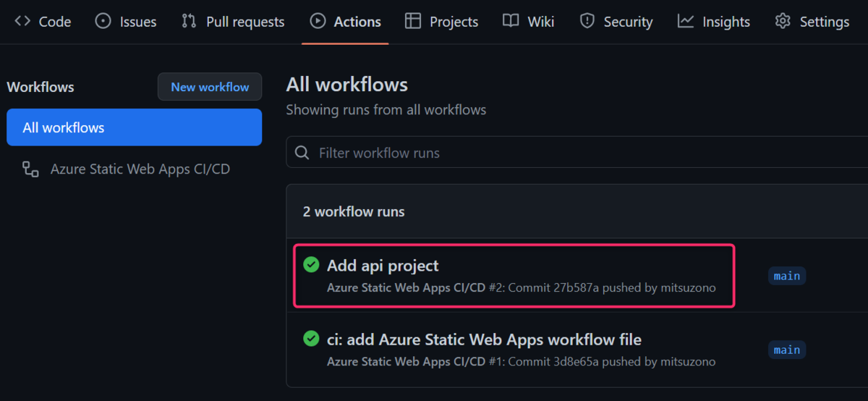Click workflow name link in run #2 subtitle

pyautogui.click(x=406, y=287)
